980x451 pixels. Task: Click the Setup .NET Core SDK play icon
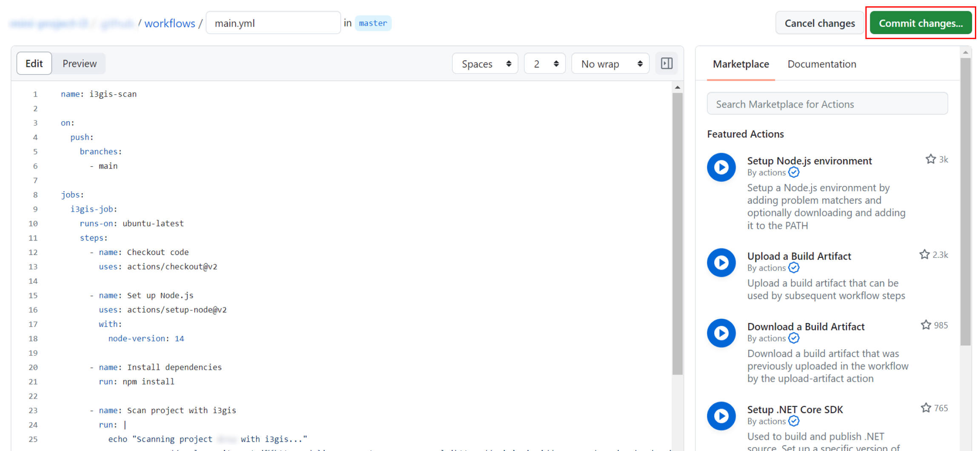pos(721,416)
